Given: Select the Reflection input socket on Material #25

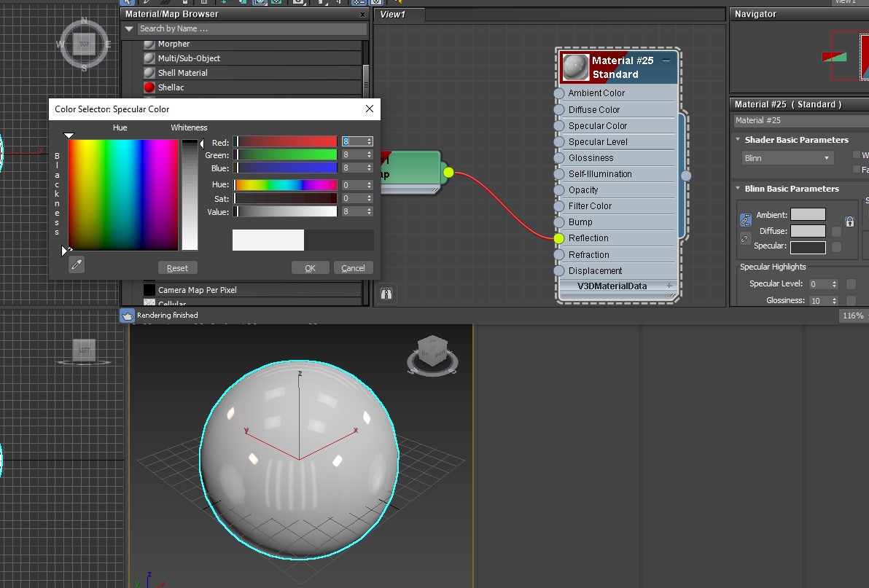Looking at the screenshot, I should [x=558, y=238].
